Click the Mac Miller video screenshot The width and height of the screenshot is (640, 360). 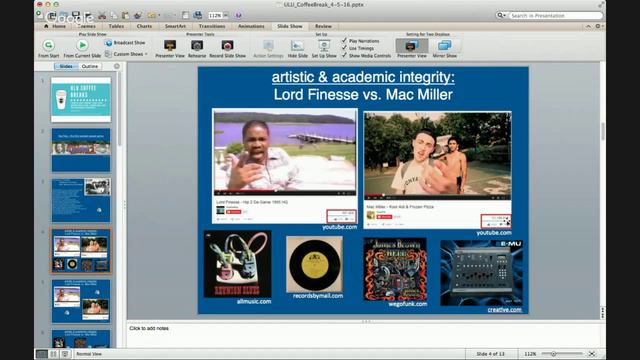point(438,170)
